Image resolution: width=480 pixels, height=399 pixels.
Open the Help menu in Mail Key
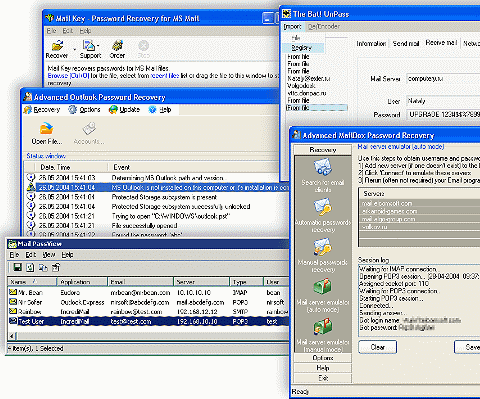pos(85,31)
